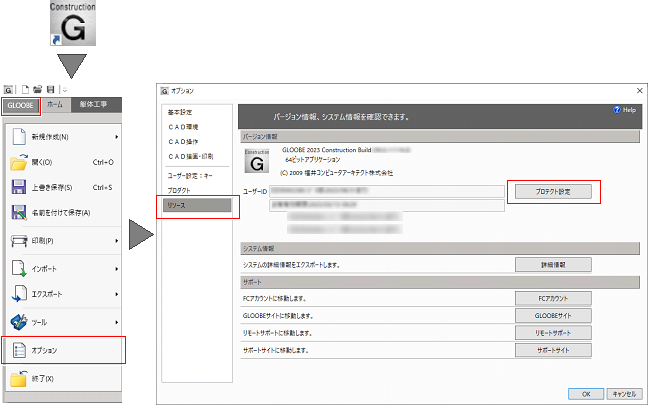Click the folder icon beside 開く
Screen dimensions: 648x405
click(19, 162)
